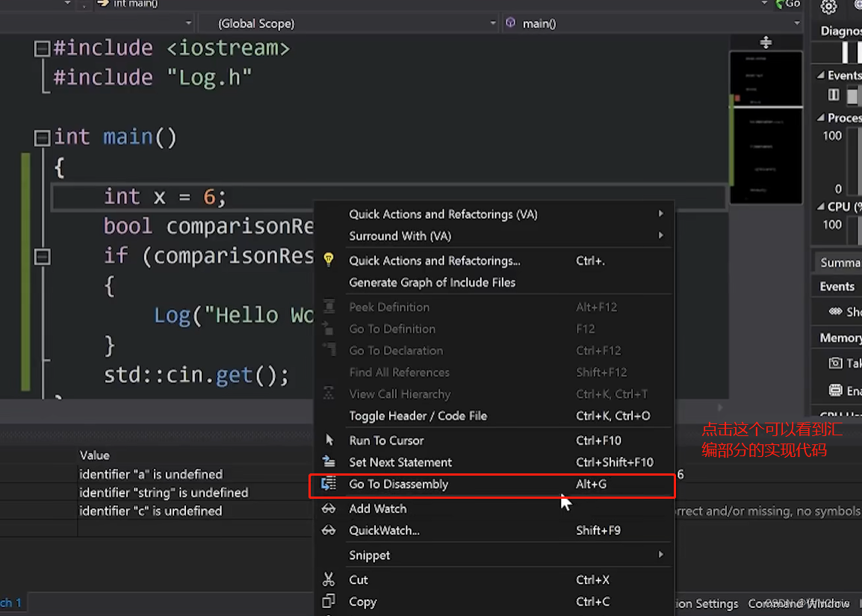Click the editor split handle above minimap
Image resolution: width=862 pixels, height=616 pixels.
[x=766, y=43]
